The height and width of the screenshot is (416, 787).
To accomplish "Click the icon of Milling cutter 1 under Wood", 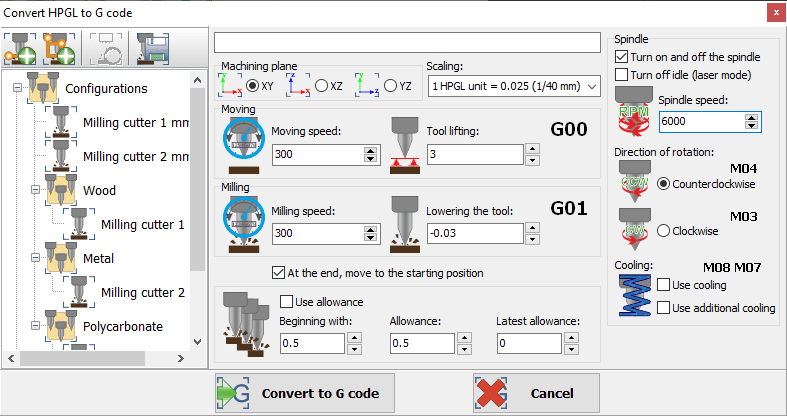I will coord(79,224).
